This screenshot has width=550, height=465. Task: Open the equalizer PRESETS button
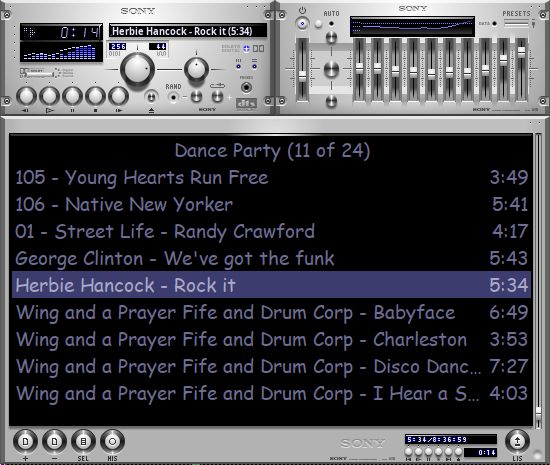(x=516, y=23)
